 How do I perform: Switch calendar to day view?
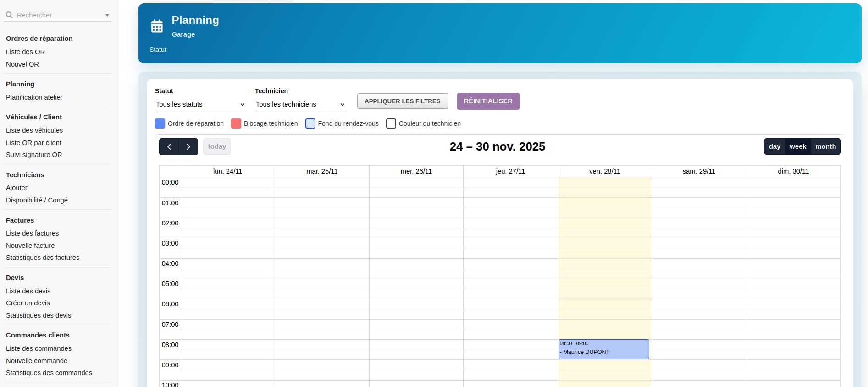[774, 146]
